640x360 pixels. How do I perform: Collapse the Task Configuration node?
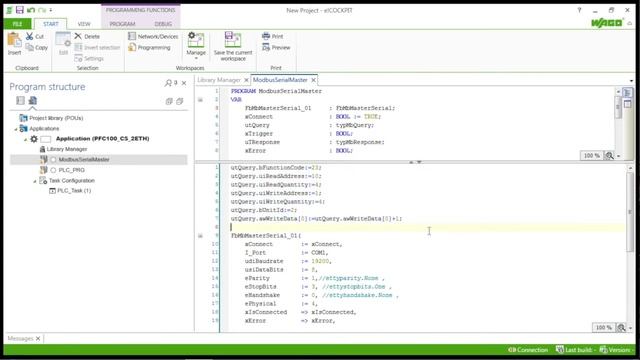click(x=35, y=181)
